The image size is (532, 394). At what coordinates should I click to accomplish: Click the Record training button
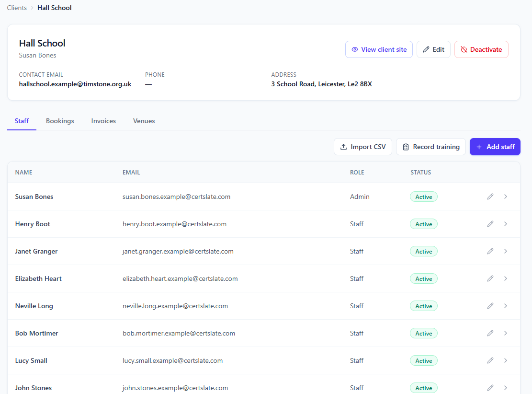coord(431,147)
